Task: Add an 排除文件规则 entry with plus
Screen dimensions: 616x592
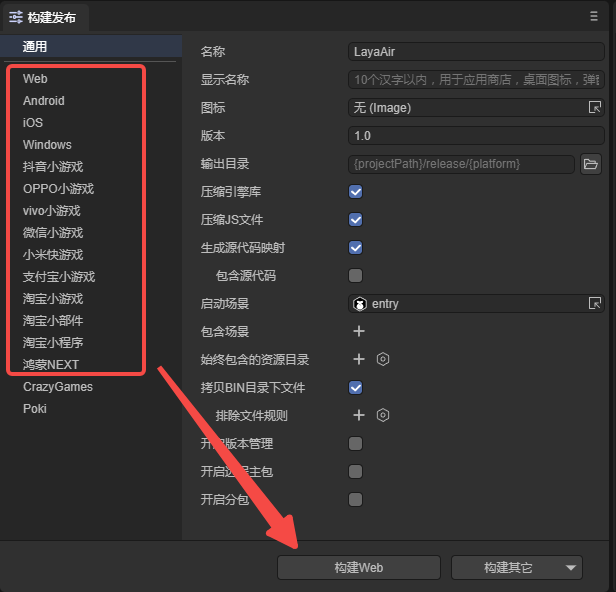Action: point(359,415)
